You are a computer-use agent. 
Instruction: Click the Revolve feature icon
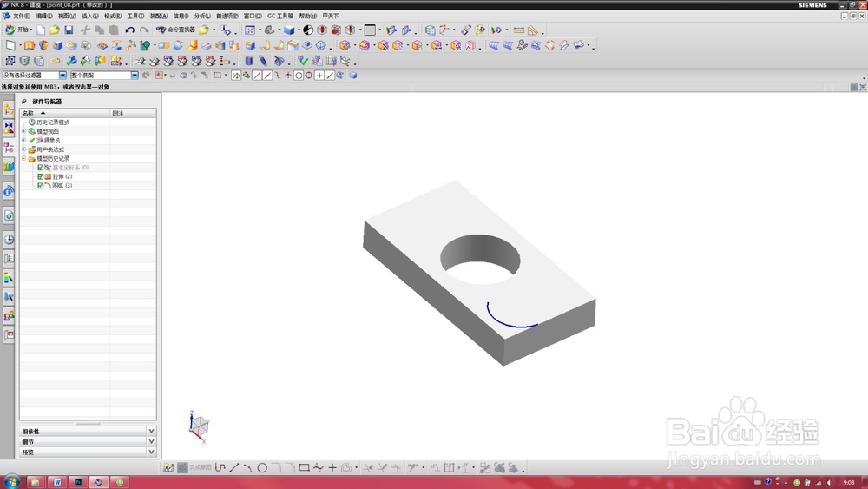[43, 45]
